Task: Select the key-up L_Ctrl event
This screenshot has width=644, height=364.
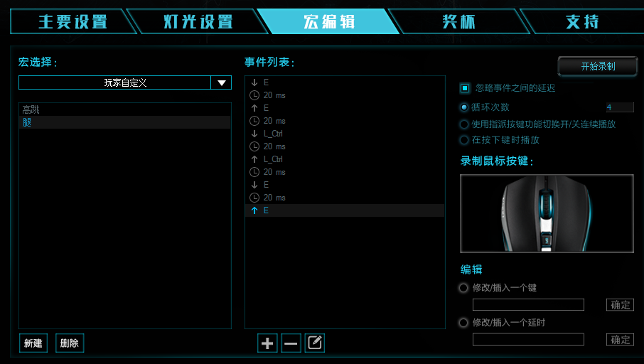Action: click(345, 159)
